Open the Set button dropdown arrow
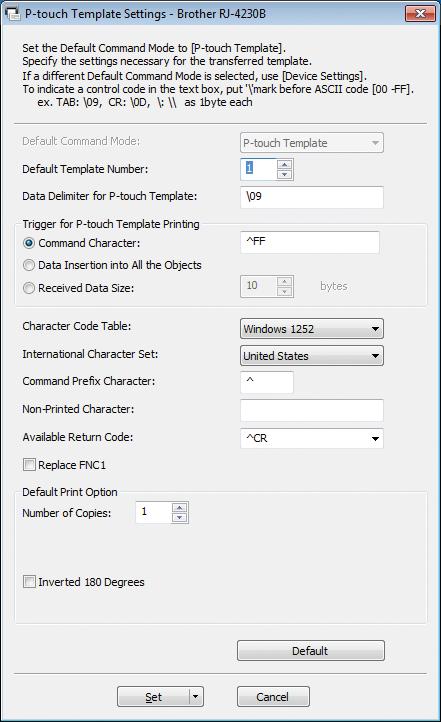This screenshot has height=722, width=441. click(196, 697)
